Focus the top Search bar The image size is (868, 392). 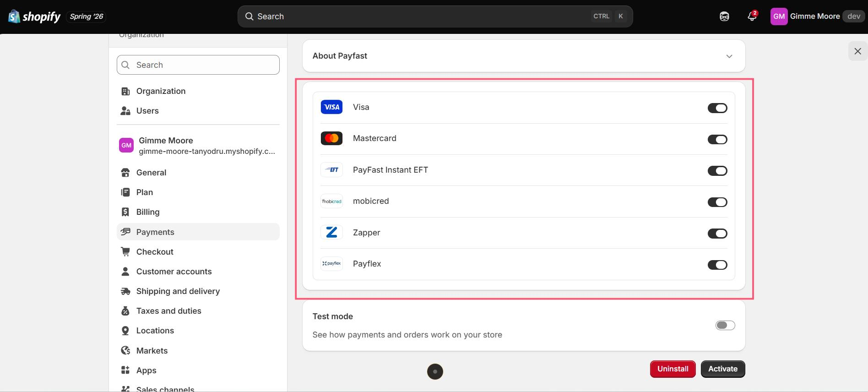coord(435,16)
